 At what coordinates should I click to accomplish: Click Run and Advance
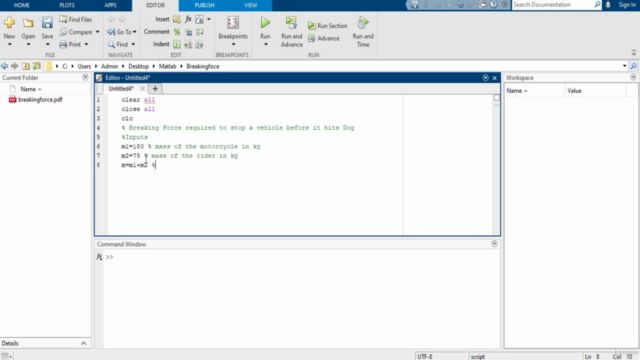click(x=291, y=32)
